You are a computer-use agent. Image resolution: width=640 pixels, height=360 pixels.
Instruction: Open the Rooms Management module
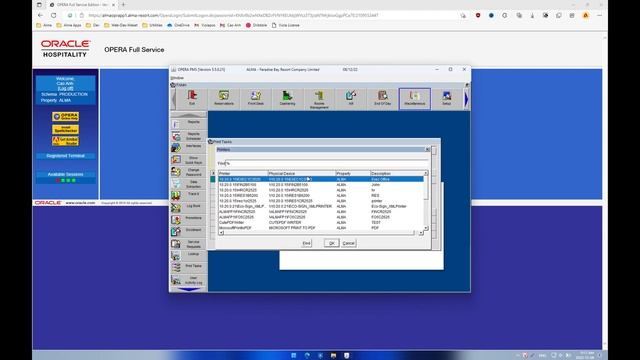pos(319,98)
